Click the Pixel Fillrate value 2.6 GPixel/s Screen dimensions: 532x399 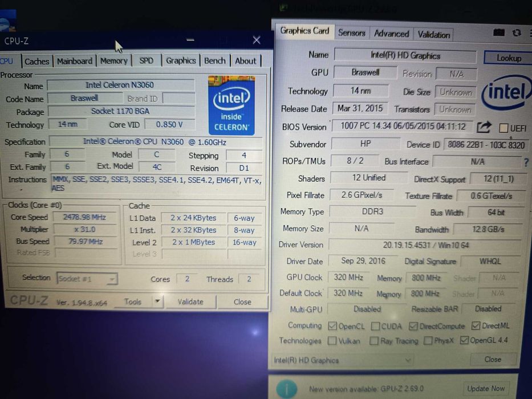coord(362,195)
